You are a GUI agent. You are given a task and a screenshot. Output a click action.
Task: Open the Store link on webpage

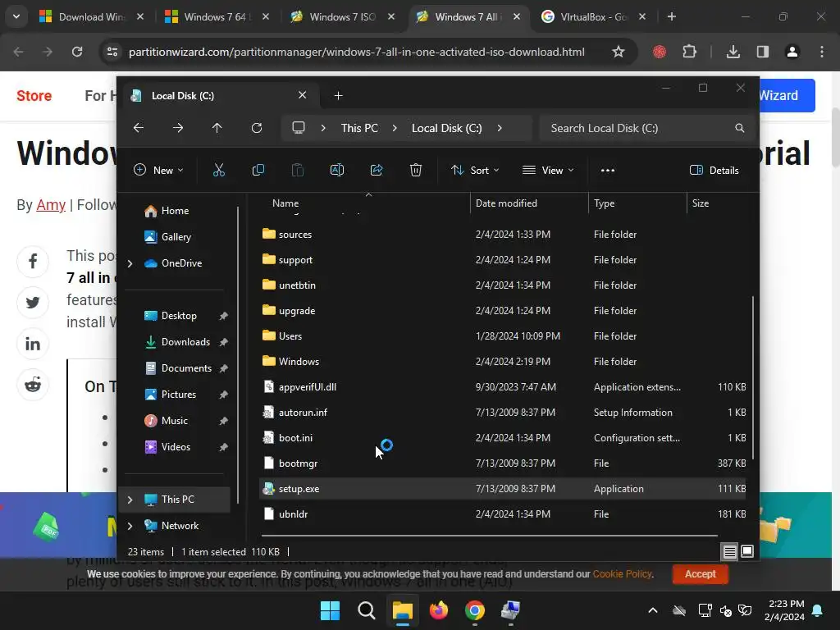coord(34,96)
